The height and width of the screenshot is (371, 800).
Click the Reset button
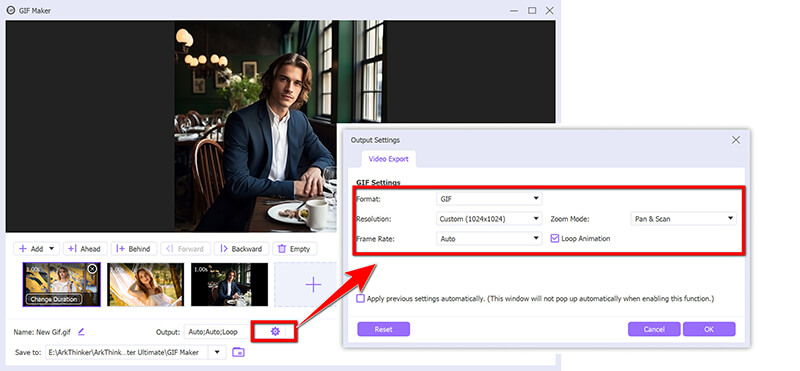tap(384, 329)
